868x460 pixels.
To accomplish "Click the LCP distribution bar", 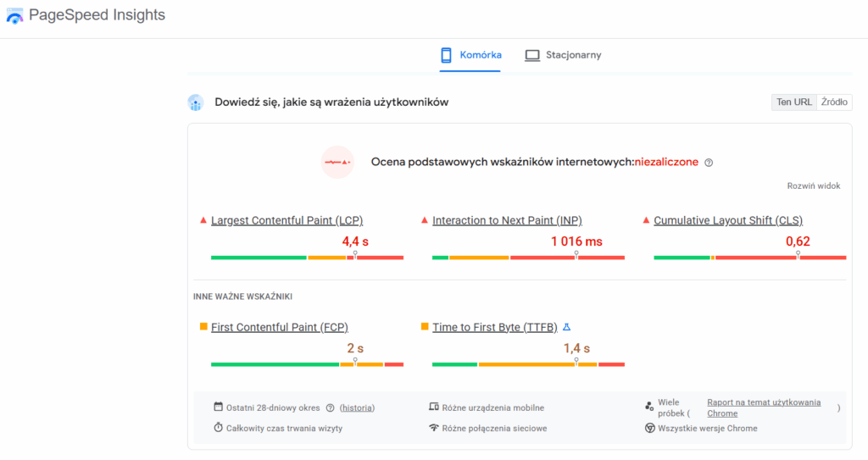I will pyautogui.click(x=307, y=258).
